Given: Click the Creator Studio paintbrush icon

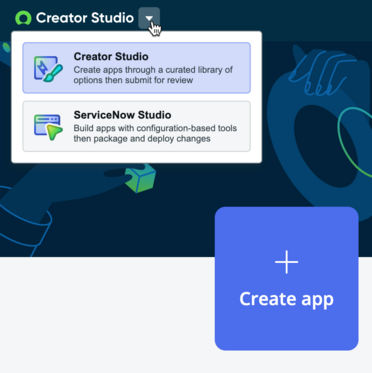Looking at the screenshot, I should click(48, 69).
